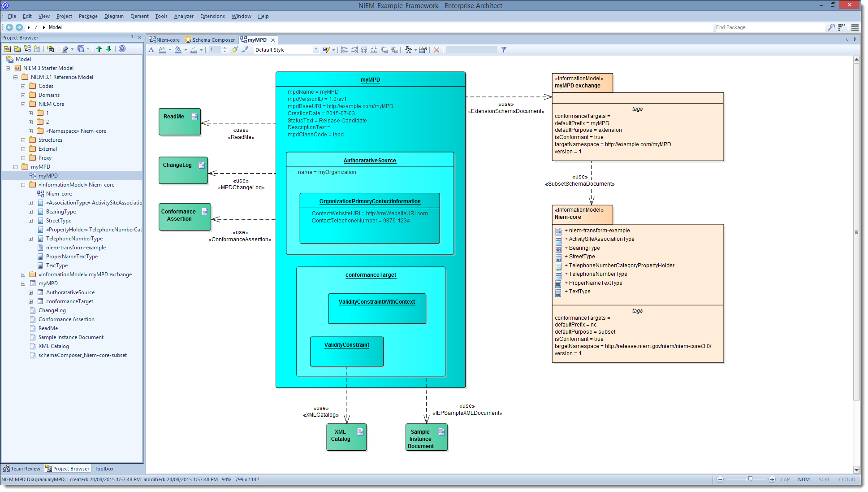Click the Project Browser help icon
Screen dimensions: 868x492
[122, 49]
